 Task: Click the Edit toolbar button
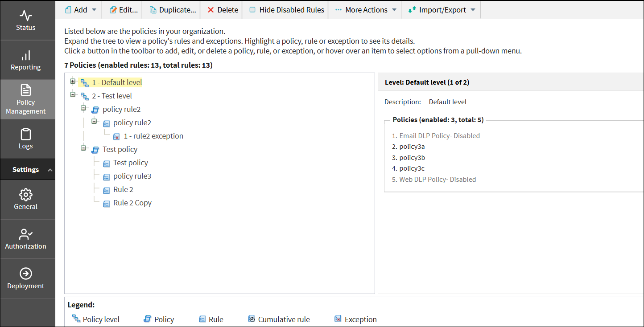(123, 10)
